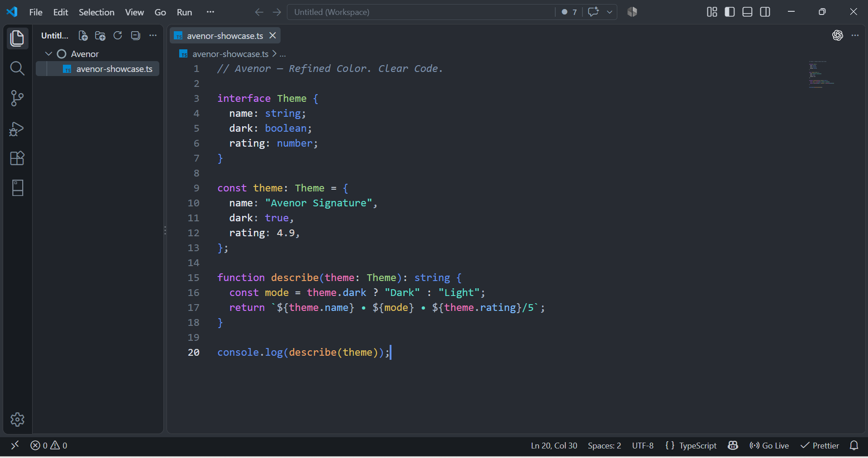868x458 pixels.
Task: Open the Run and Debug view
Action: pos(17,129)
